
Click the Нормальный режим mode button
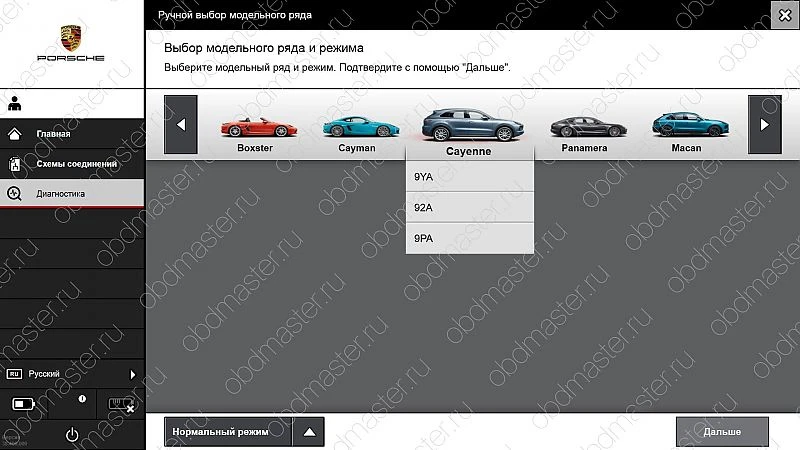tap(228, 432)
